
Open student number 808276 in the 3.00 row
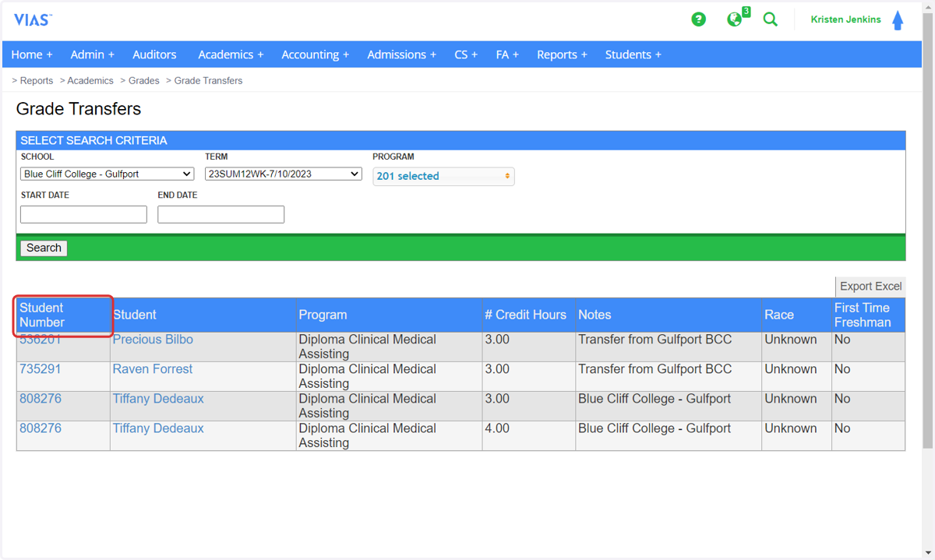[41, 399]
